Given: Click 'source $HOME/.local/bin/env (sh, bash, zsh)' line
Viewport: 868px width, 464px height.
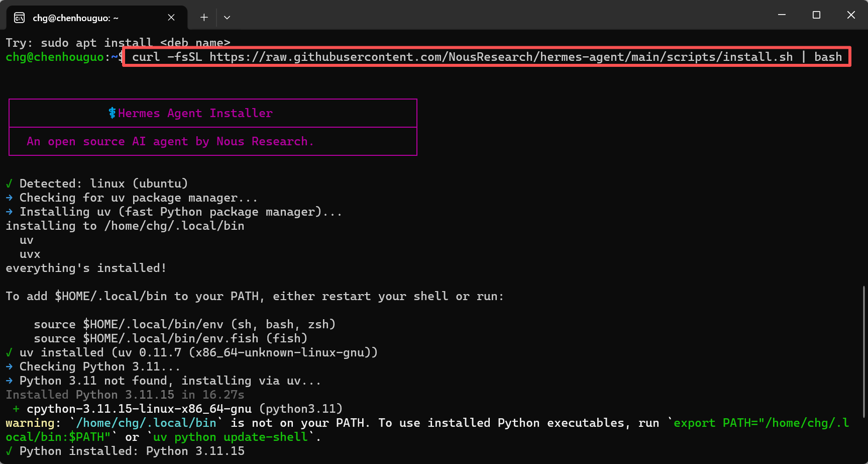Looking at the screenshot, I should 184,324.
